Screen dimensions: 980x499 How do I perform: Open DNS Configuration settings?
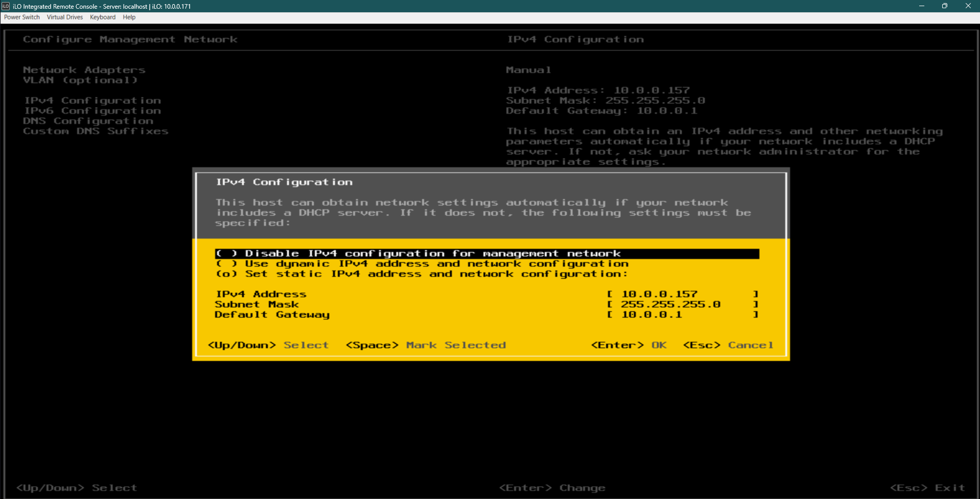pos(88,121)
